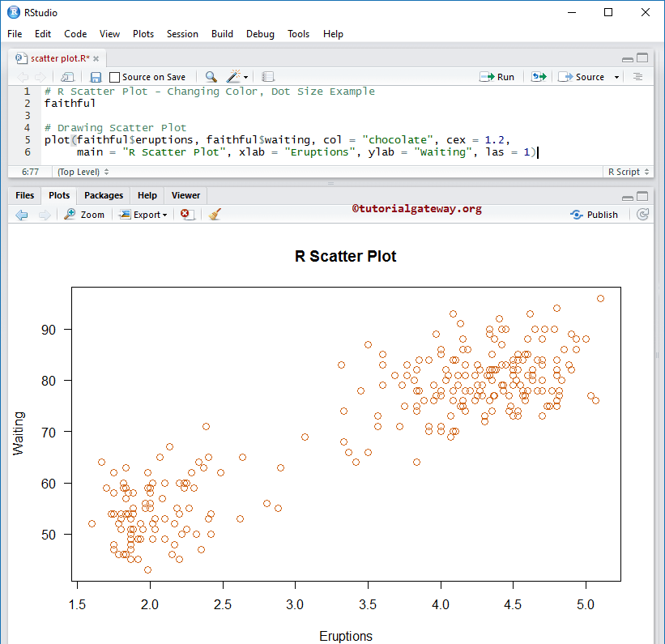665x644 pixels.
Task: Click the forward arrow to view next plot
Action: pyautogui.click(x=44, y=214)
